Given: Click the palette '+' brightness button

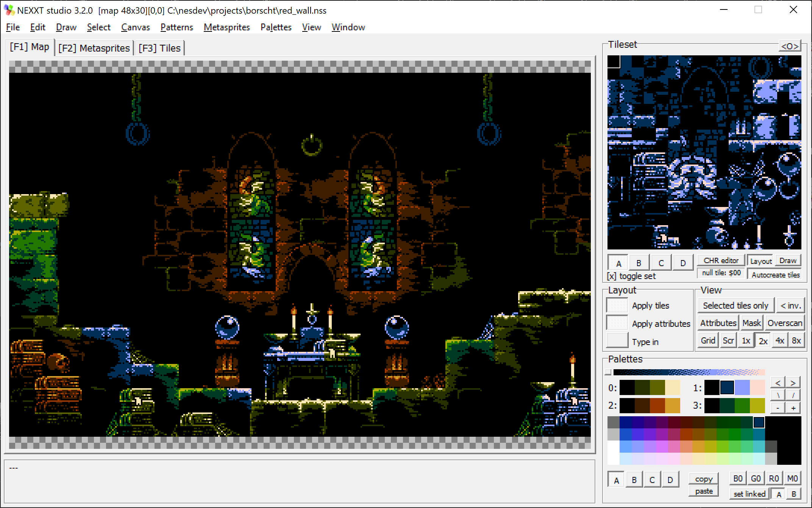Looking at the screenshot, I should pos(793,408).
